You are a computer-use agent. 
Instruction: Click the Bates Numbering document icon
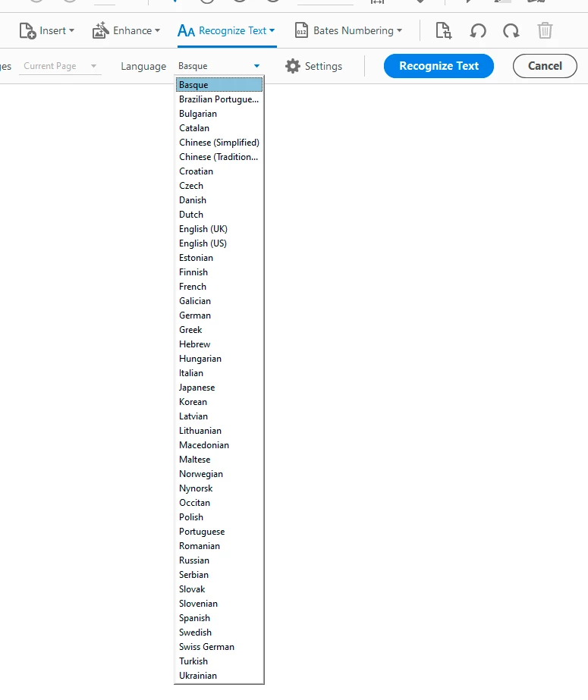pos(301,30)
